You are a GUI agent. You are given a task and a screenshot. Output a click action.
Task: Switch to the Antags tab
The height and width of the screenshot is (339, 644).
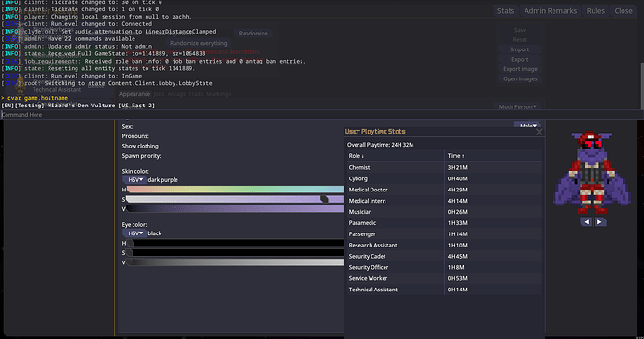(x=176, y=94)
